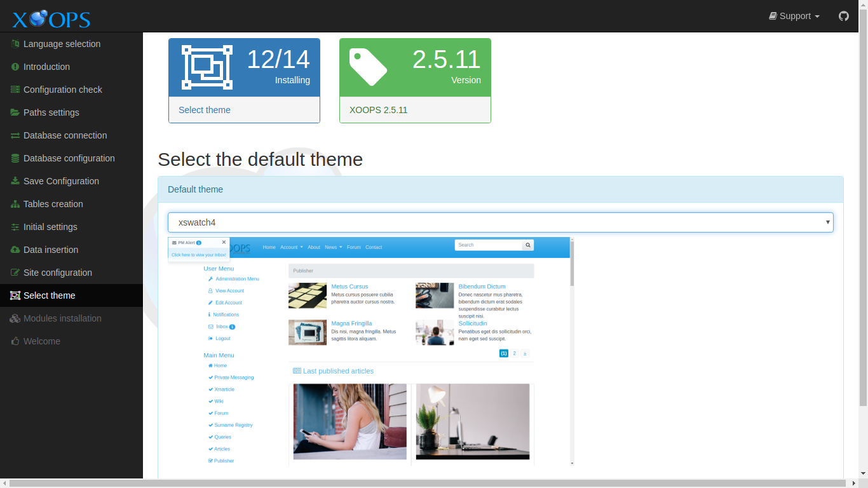Viewport: 868px width, 488px height.
Task: Expand the Account dropdown in the preview navbar
Action: [x=291, y=247]
